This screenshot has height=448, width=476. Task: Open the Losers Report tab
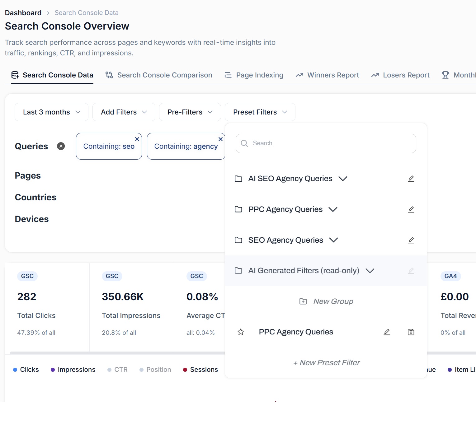(400, 75)
